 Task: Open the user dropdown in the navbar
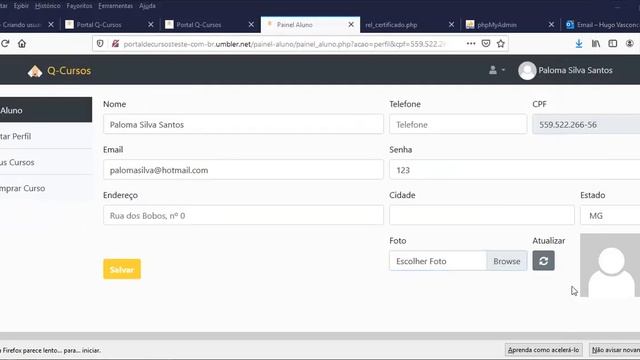497,70
